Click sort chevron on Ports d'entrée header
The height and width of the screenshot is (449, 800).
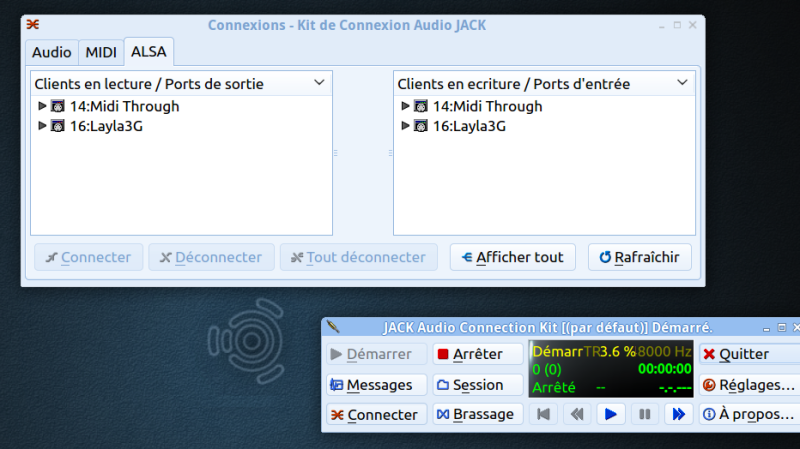[682, 83]
